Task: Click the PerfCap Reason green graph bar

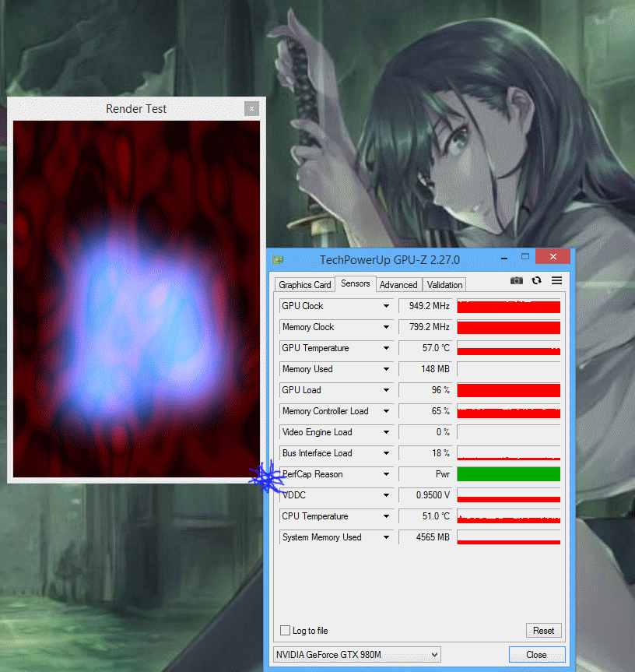Action: point(509,474)
